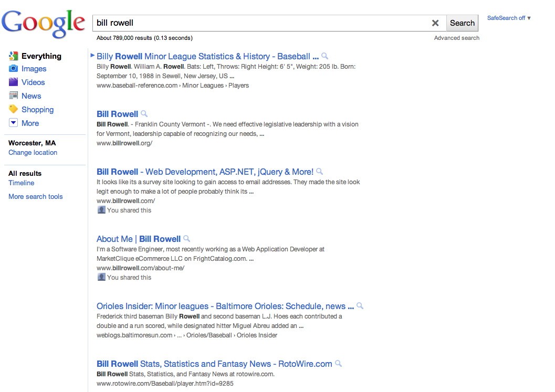Click www.billrowell.com/ URL text
Viewport: 555px width, 392px height.
tap(125, 200)
